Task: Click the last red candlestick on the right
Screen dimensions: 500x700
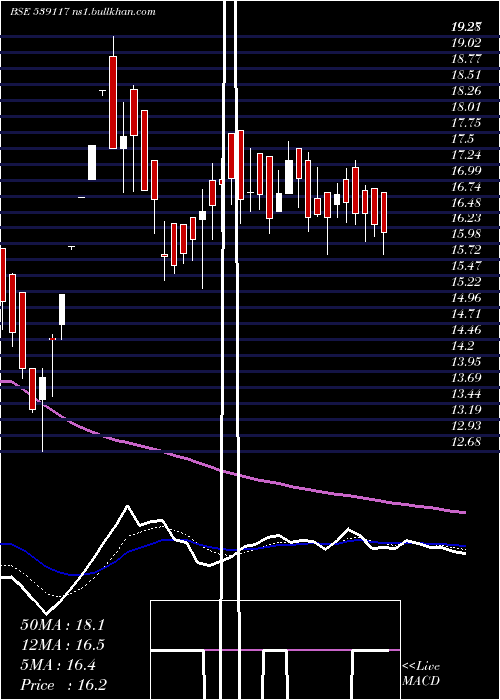Action: [383, 212]
